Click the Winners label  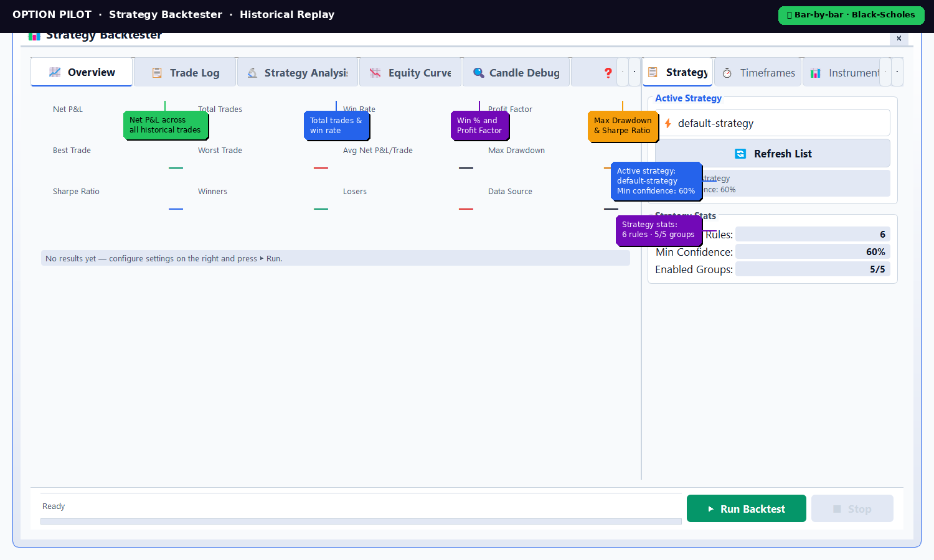pyautogui.click(x=212, y=191)
